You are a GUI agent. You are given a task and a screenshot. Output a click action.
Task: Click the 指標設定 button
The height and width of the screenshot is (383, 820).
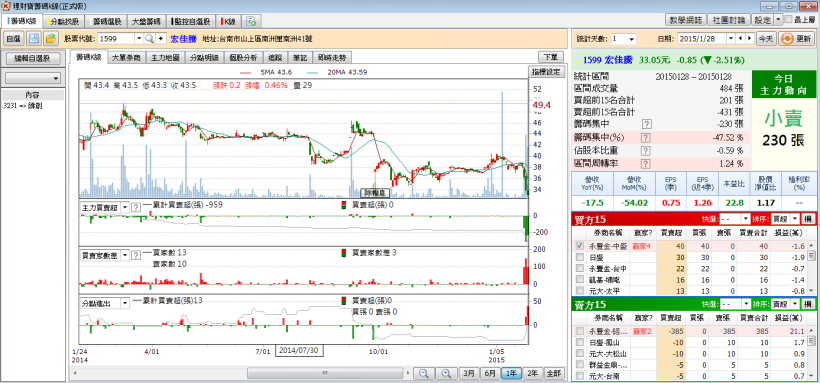546,72
